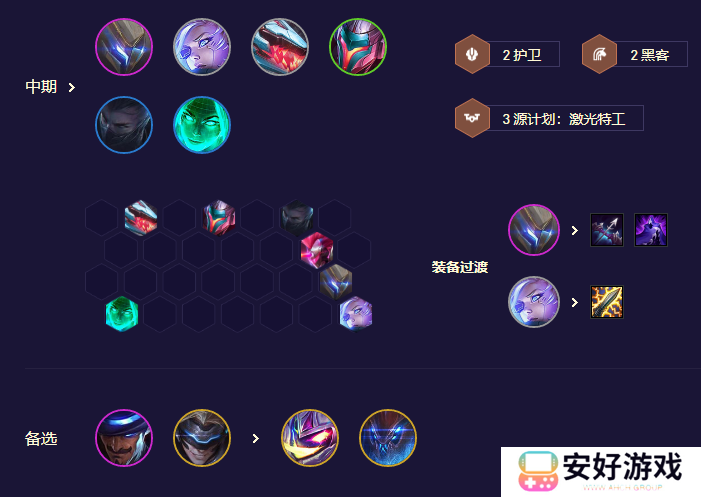The height and width of the screenshot is (497, 701).
Task: Click the 2 护卫 hexagon shield trait icon
Action: pos(472,54)
